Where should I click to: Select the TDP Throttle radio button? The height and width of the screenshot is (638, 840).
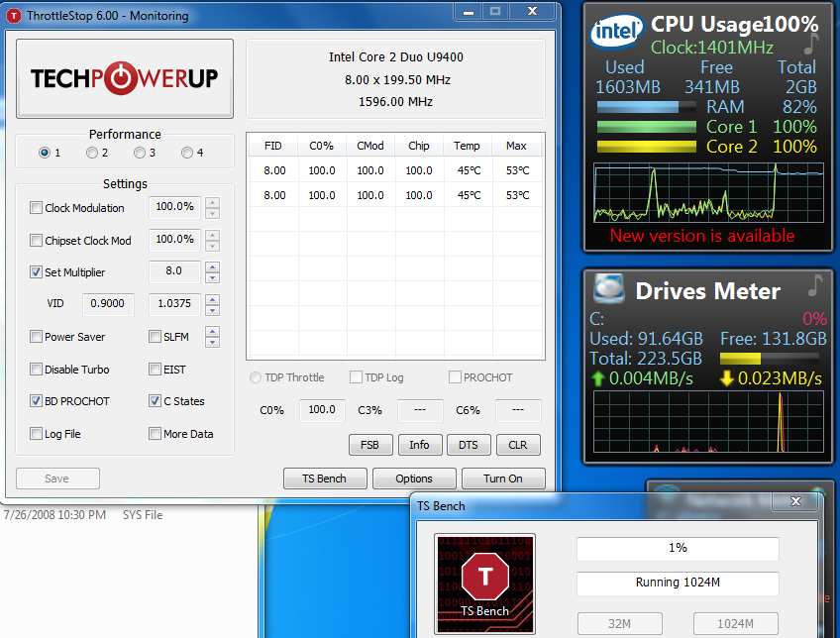(256, 377)
